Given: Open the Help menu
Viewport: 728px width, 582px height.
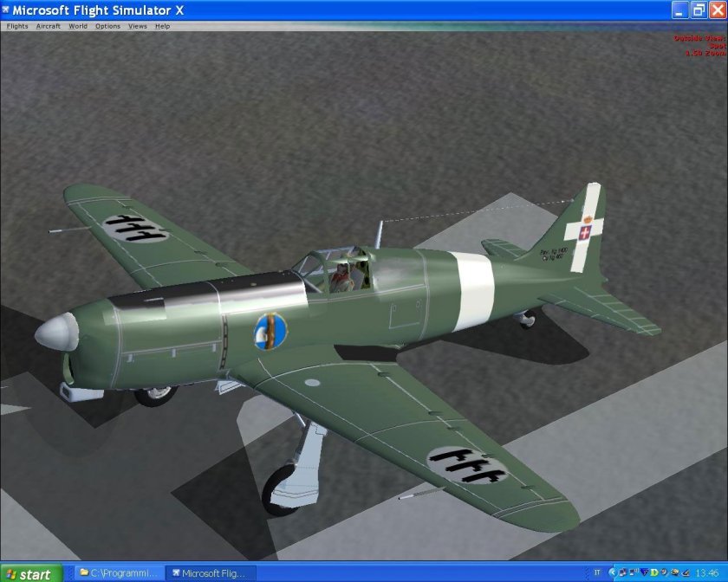Looking at the screenshot, I should pos(162,26).
